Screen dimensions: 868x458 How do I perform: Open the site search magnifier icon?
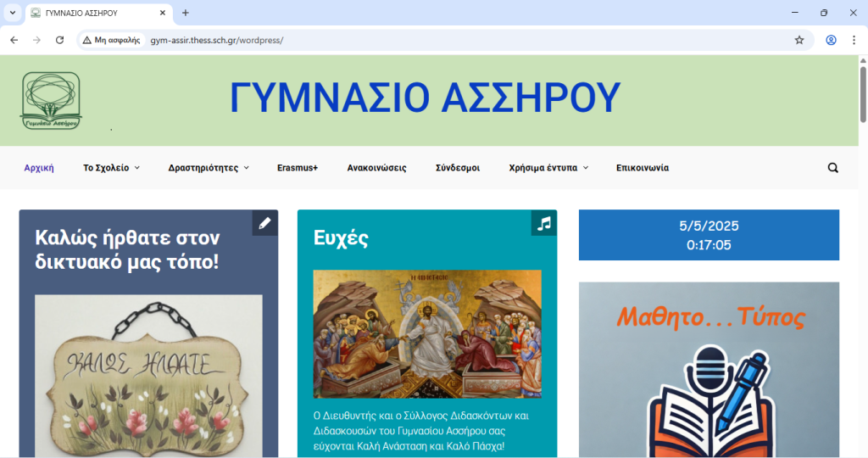point(832,168)
